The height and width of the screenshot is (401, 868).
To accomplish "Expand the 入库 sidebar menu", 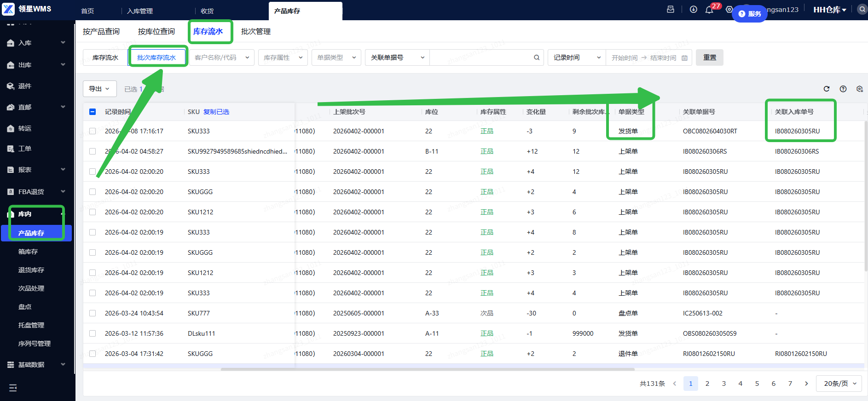I will coord(36,43).
